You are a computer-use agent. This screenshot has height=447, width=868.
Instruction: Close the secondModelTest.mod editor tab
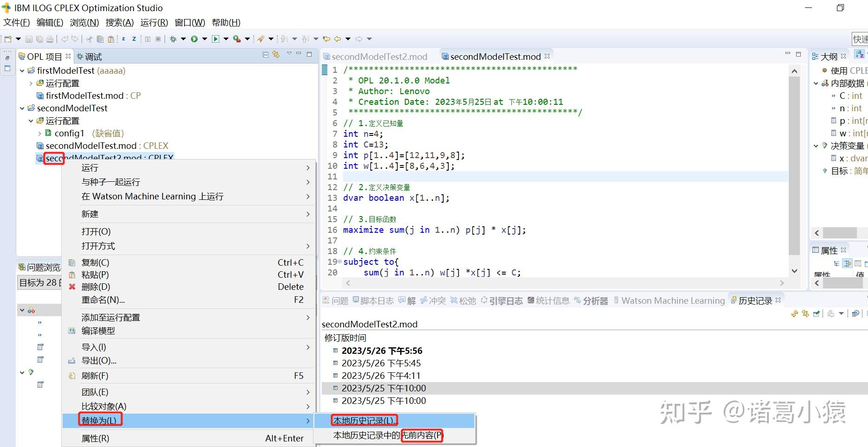pyautogui.click(x=547, y=56)
